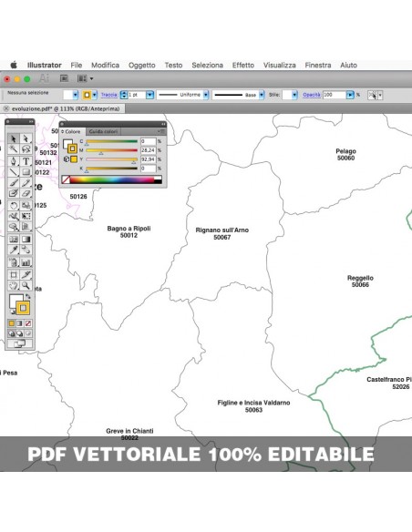412x532 pixels.
Task: Open the Oggetto menu
Action: 142,66
